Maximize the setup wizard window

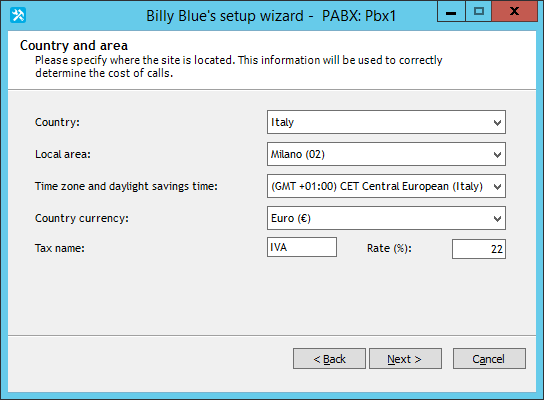(x=478, y=11)
